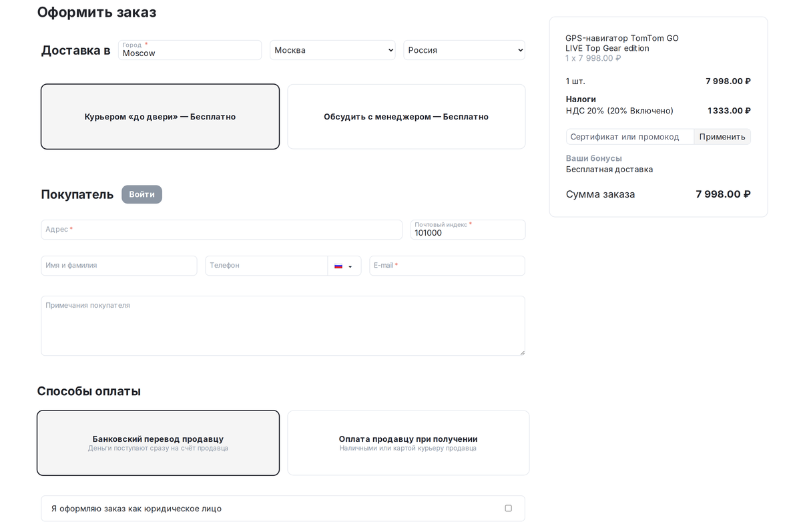This screenshot has width=801, height=532.
Task: Click the Имя и фамилия field
Action: point(119,266)
